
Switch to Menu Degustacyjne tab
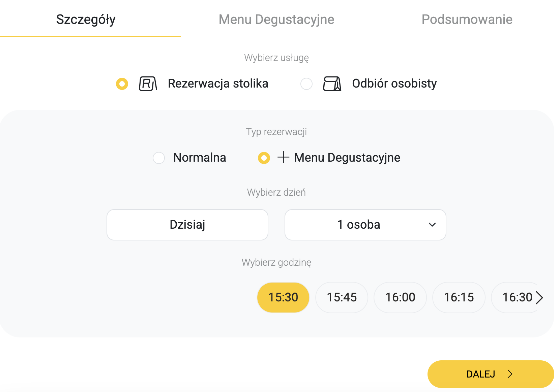coord(276,20)
